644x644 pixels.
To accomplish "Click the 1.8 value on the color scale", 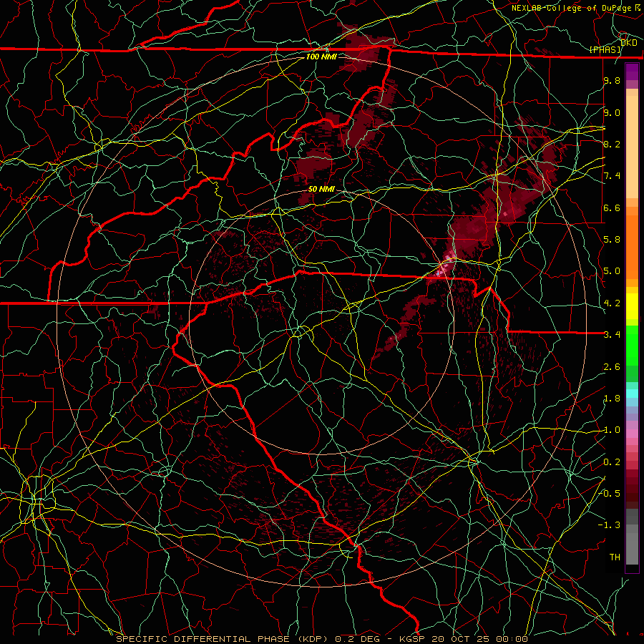I will click(x=612, y=399).
